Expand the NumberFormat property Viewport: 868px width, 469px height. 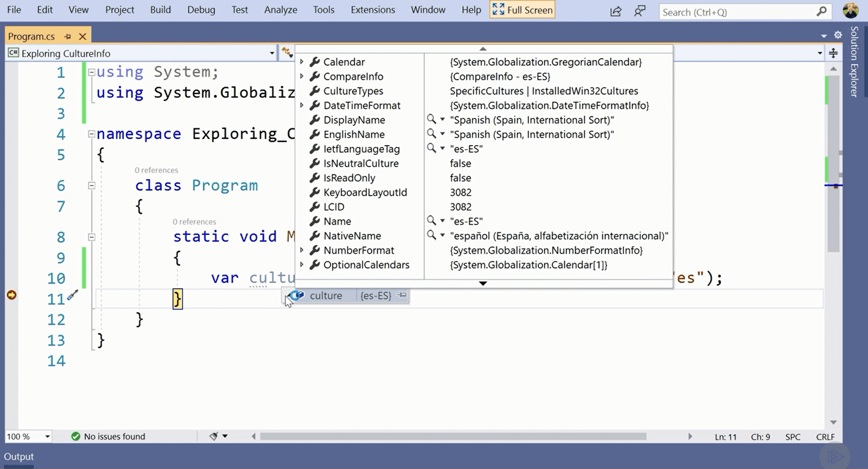pyautogui.click(x=302, y=250)
